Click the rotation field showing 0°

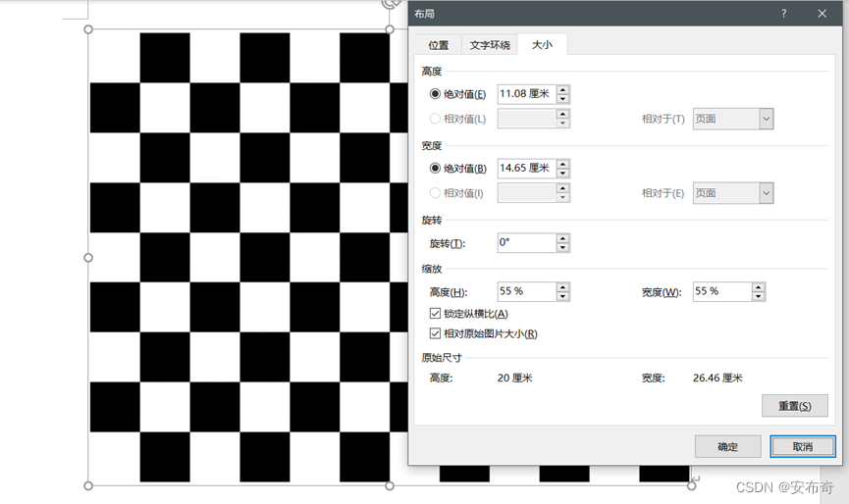tap(527, 243)
